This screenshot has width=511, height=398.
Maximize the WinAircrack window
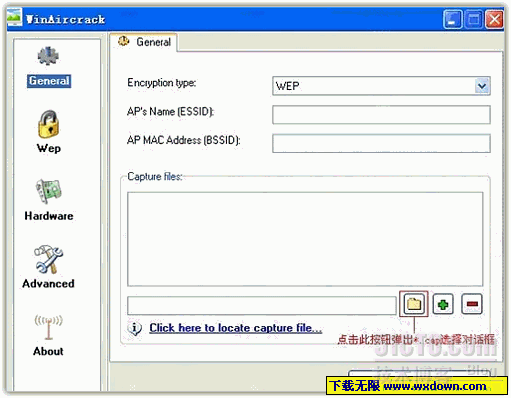[473, 19]
